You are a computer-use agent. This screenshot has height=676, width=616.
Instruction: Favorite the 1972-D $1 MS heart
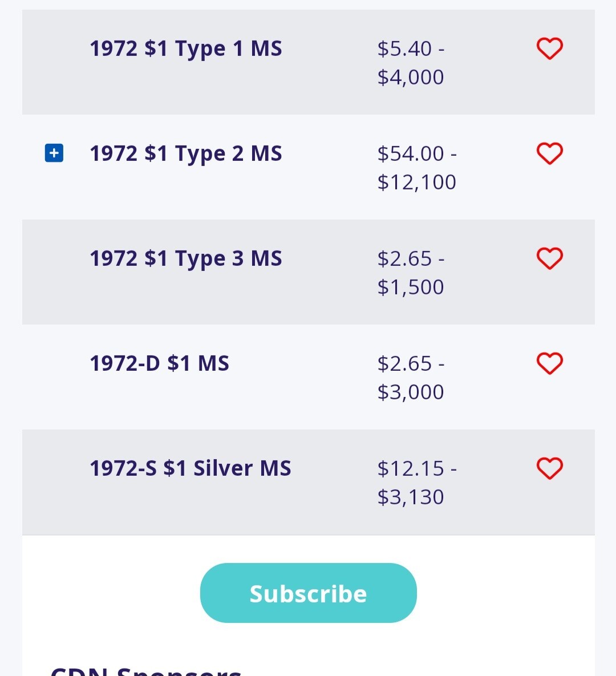(x=550, y=363)
